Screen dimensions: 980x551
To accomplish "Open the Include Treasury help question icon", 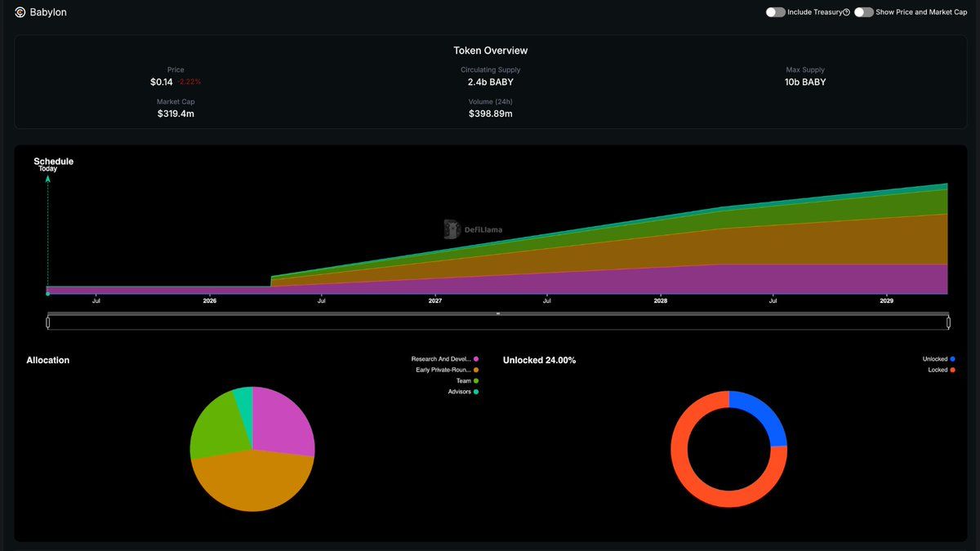I will pos(846,12).
